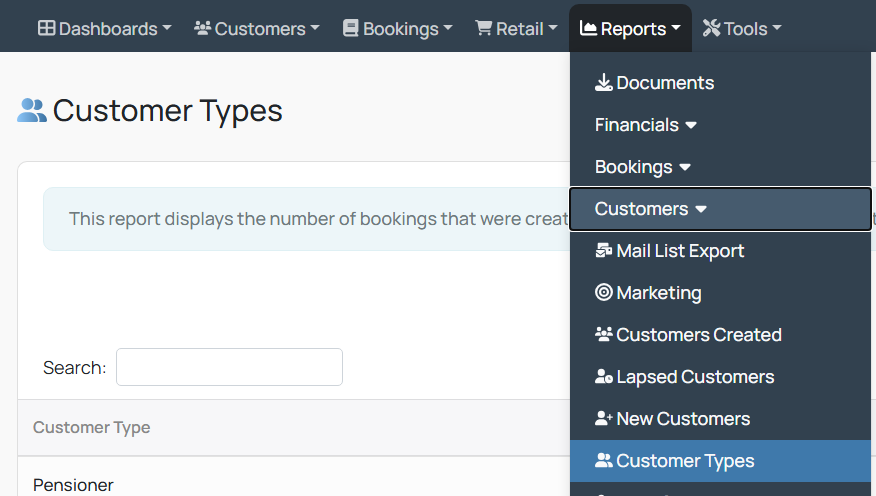Screen dimensions: 876x496
Task: Expand the Financials submenu
Action: pos(720,125)
